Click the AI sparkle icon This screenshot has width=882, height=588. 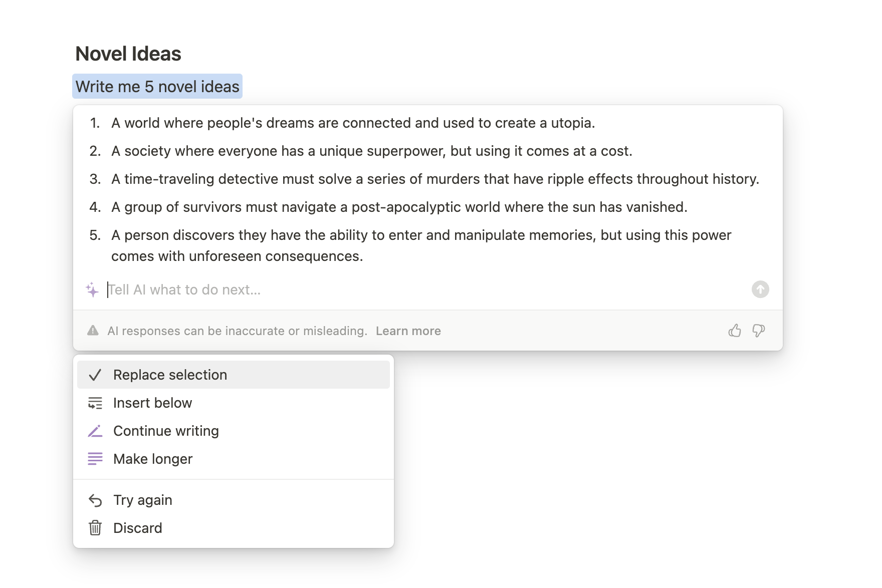tap(92, 289)
